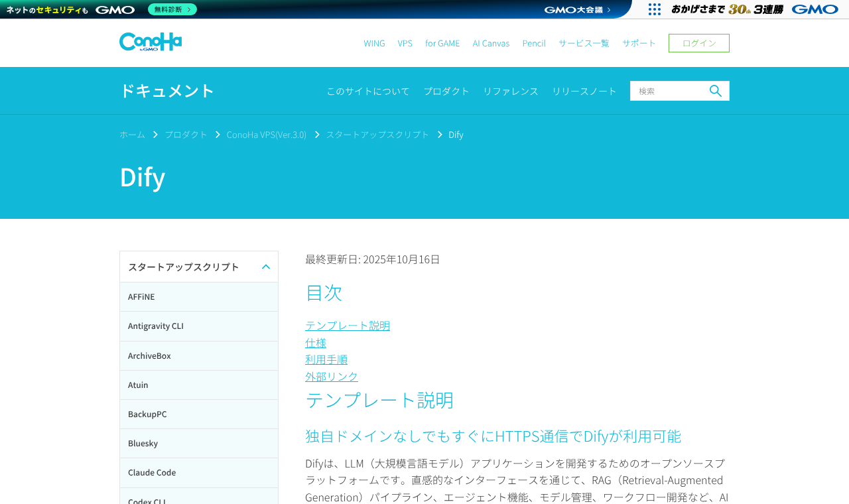Open for GAME in the top navigation
849x504 pixels.
pyautogui.click(x=442, y=43)
